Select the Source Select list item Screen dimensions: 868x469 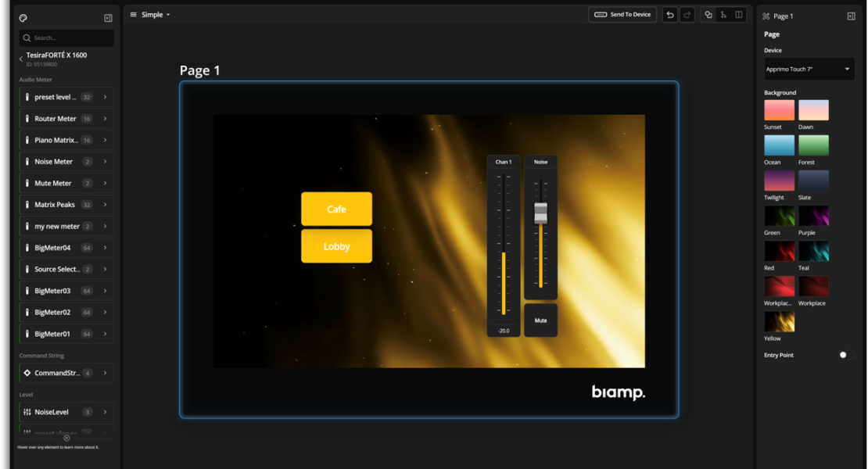click(x=66, y=270)
